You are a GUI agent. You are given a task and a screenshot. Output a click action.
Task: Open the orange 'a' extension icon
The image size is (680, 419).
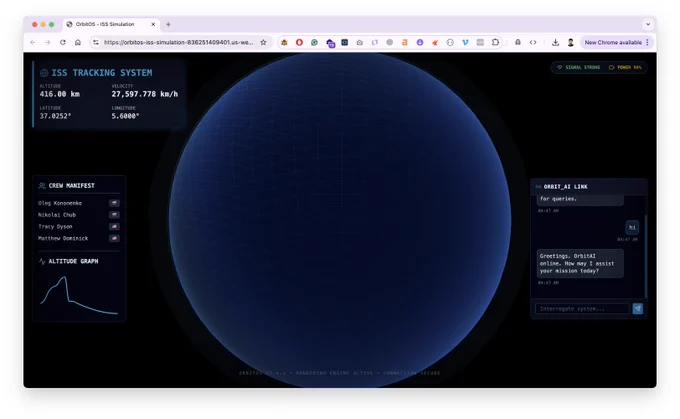[405, 42]
